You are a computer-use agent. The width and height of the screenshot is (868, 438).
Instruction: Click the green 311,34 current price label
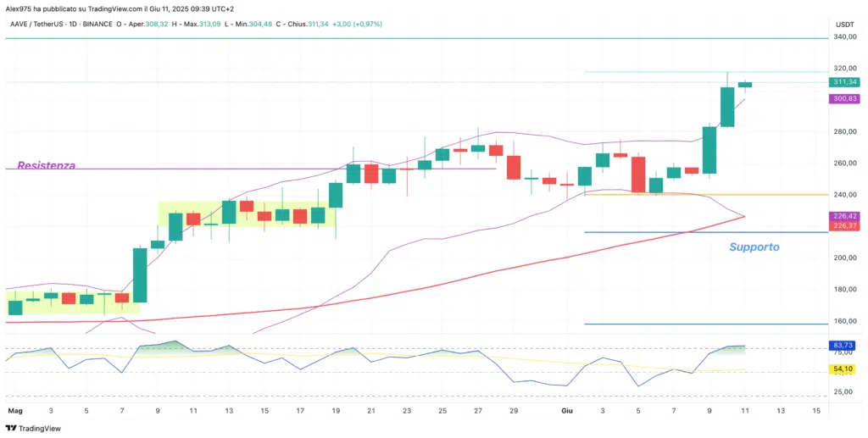[845, 82]
